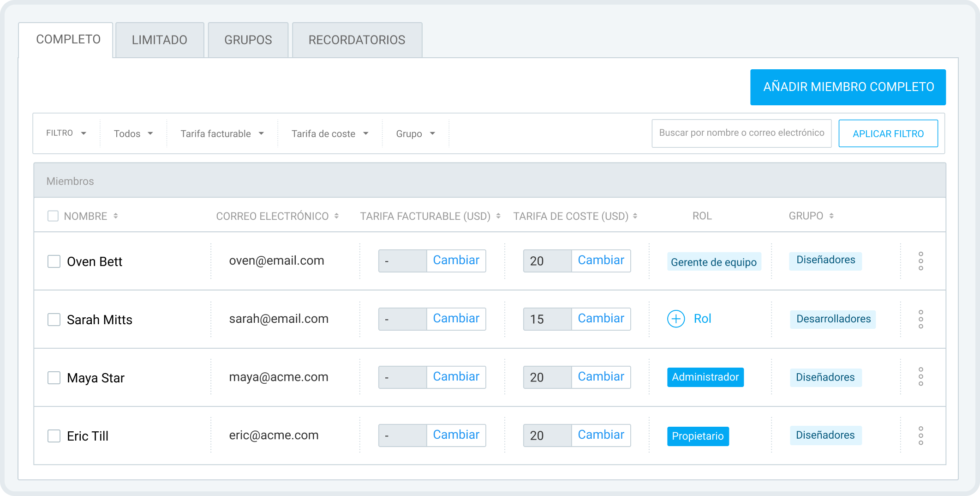The width and height of the screenshot is (980, 496).
Task: Check the select-all checkbox in the header row
Action: [53, 216]
